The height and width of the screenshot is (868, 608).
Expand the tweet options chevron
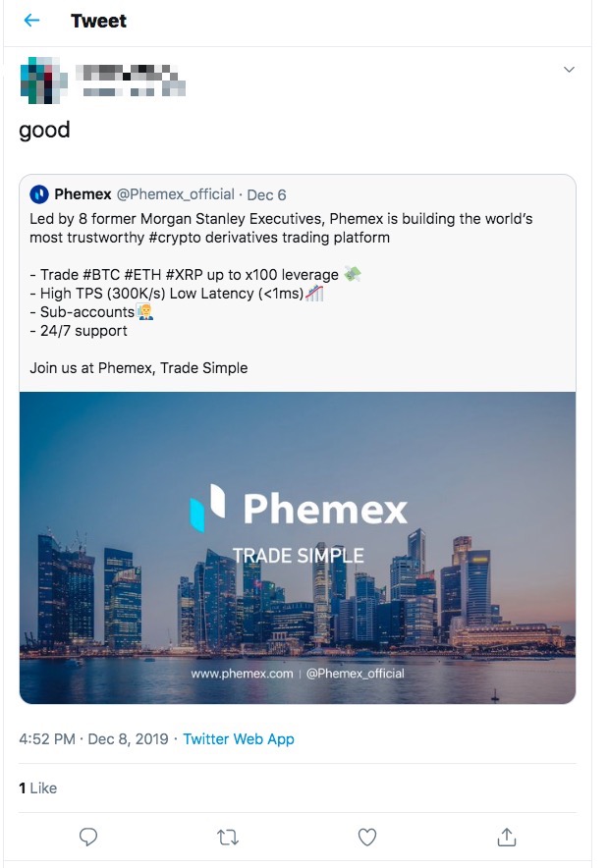pyautogui.click(x=569, y=70)
